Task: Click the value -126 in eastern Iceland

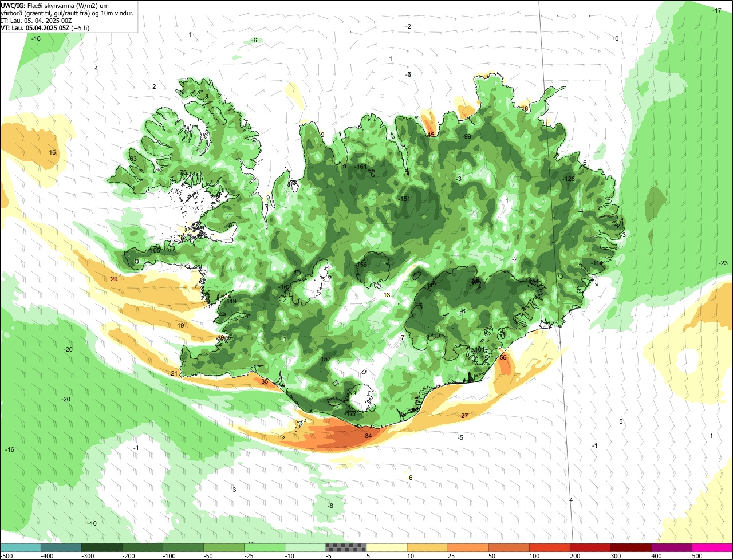Action: coord(569,179)
